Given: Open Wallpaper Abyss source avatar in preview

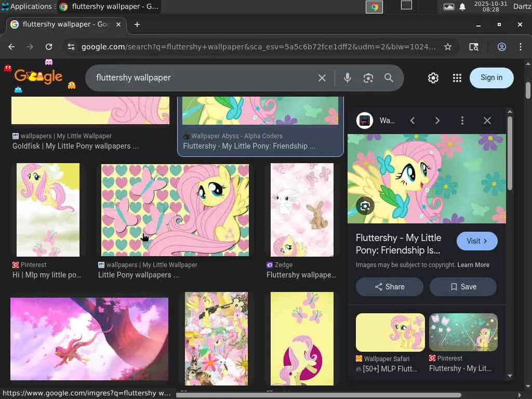Looking at the screenshot, I should [x=365, y=121].
